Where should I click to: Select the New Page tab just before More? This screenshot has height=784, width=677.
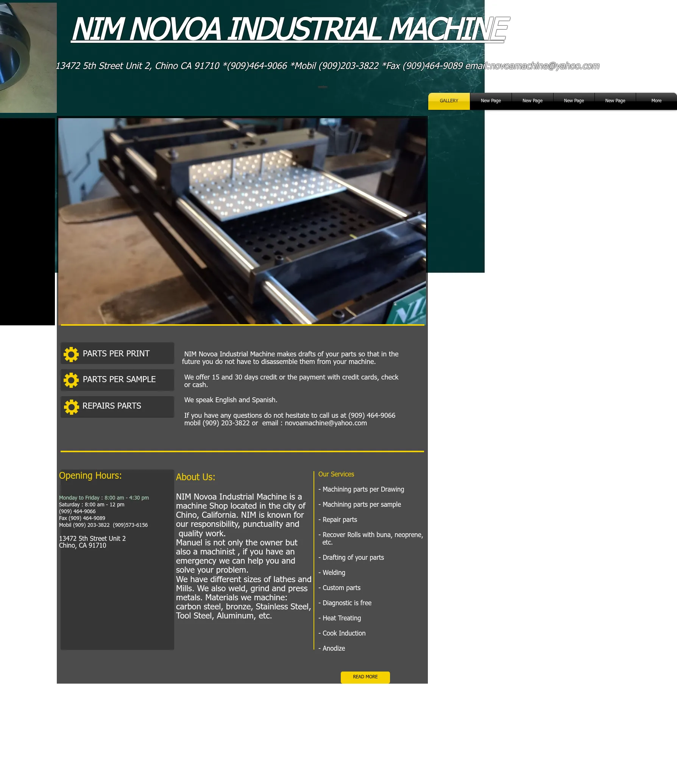coord(615,101)
